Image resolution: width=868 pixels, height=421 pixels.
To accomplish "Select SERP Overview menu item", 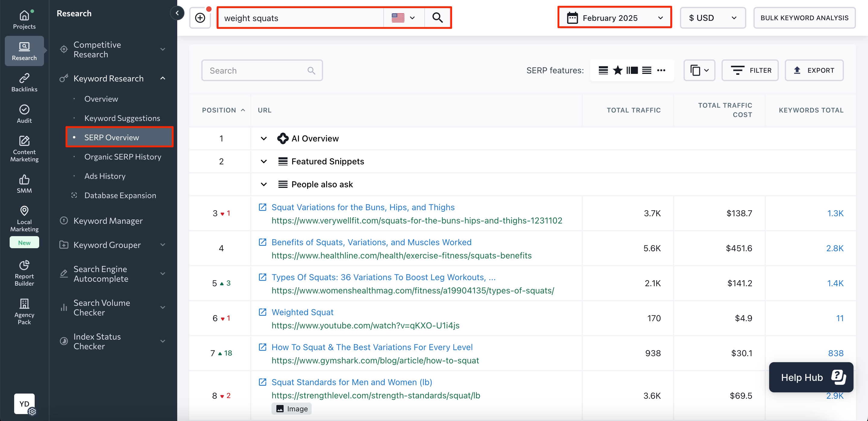I will (x=120, y=137).
